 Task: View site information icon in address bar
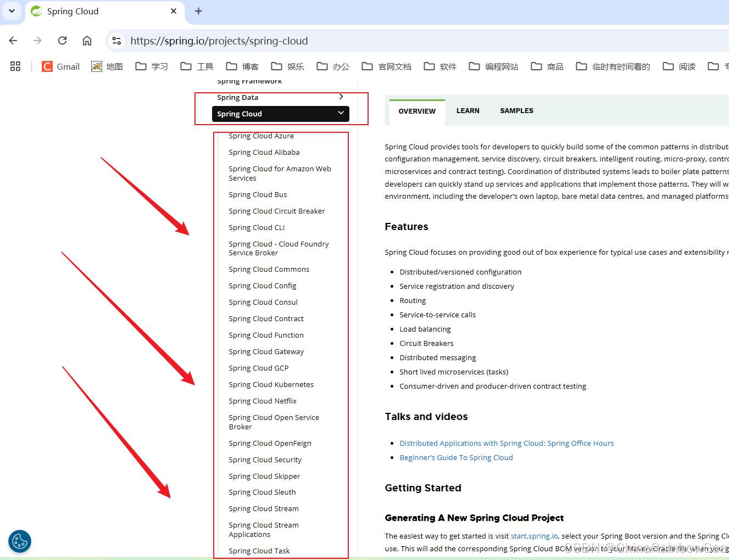click(116, 41)
